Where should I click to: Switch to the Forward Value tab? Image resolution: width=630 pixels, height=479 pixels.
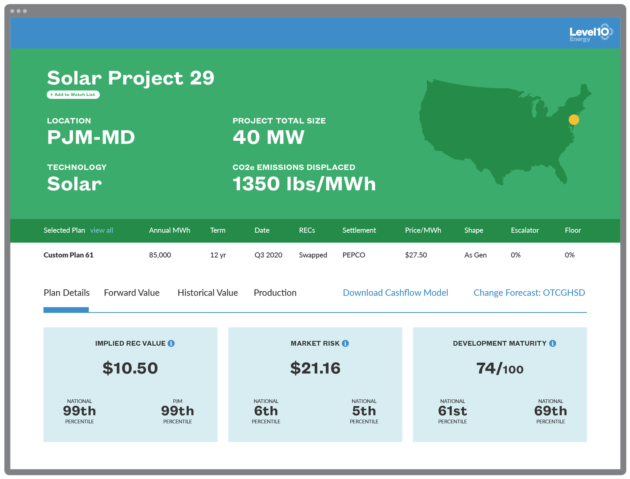[132, 293]
